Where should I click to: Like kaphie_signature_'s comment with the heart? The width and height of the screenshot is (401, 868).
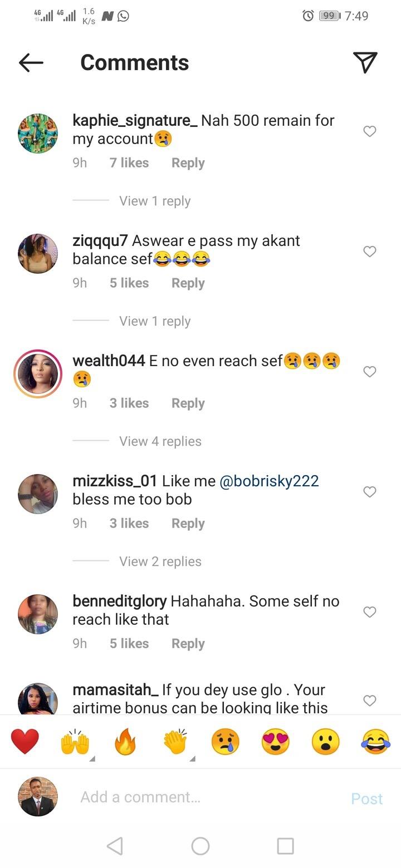pyautogui.click(x=369, y=131)
